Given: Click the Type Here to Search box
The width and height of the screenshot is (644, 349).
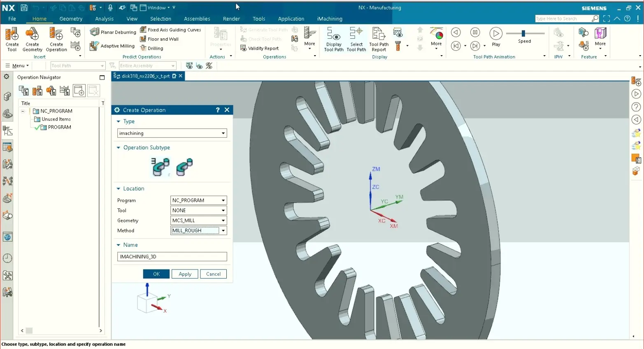Looking at the screenshot, I should (567, 19).
